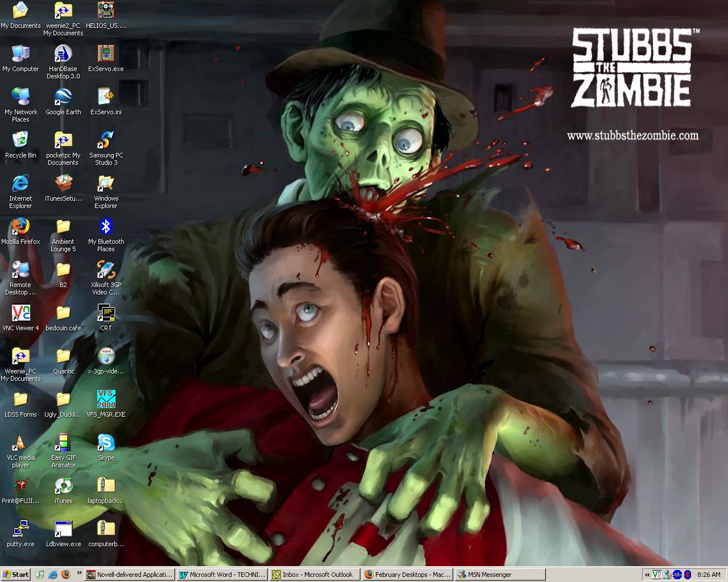Switch to February Desktops Firefox window
The height and width of the screenshot is (582, 728).
click(408, 575)
